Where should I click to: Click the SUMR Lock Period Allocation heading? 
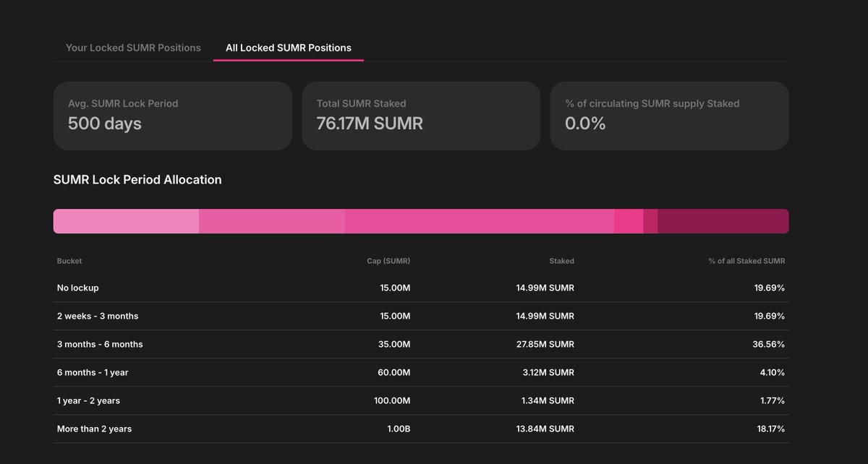137,179
